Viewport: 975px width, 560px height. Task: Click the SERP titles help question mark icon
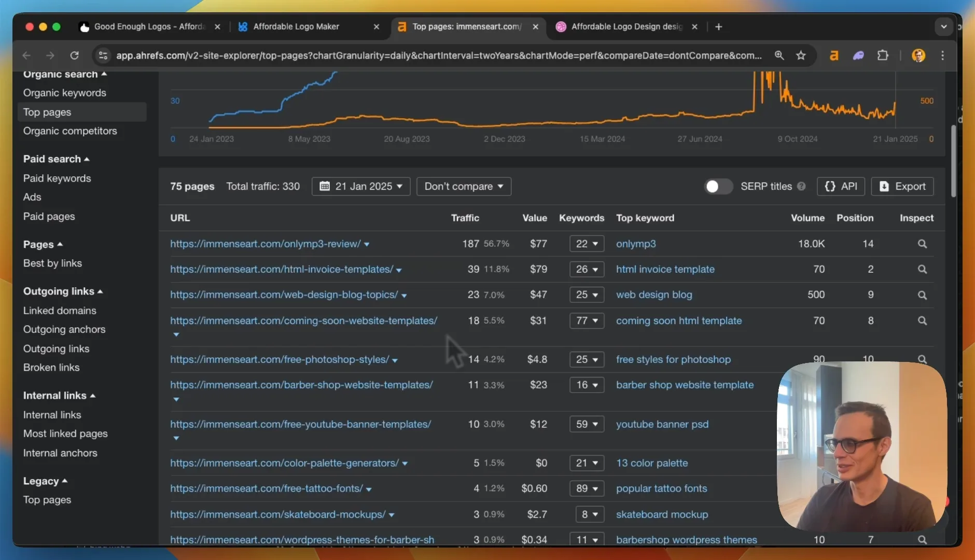point(801,186)
